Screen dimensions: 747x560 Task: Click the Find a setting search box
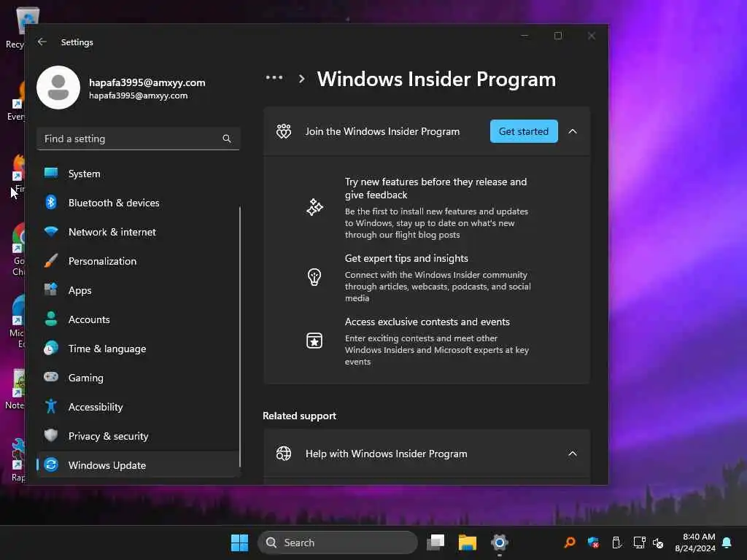click(138, 139)
